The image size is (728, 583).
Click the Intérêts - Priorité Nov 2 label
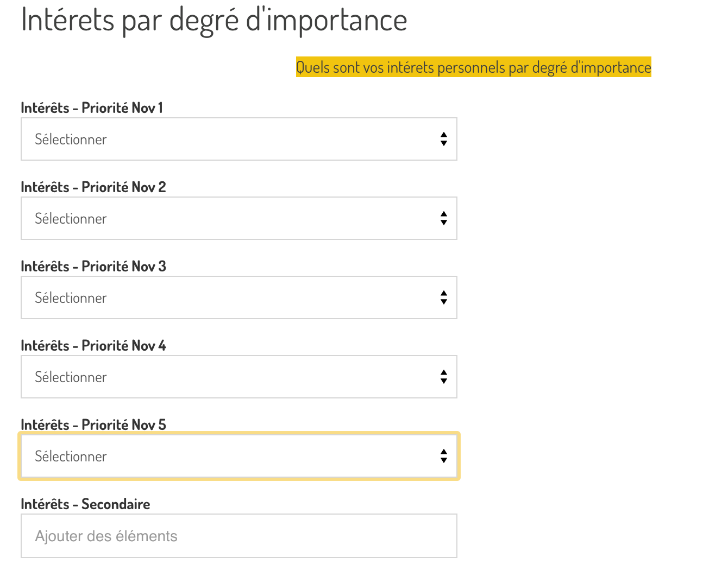click(x=93, y=187)
